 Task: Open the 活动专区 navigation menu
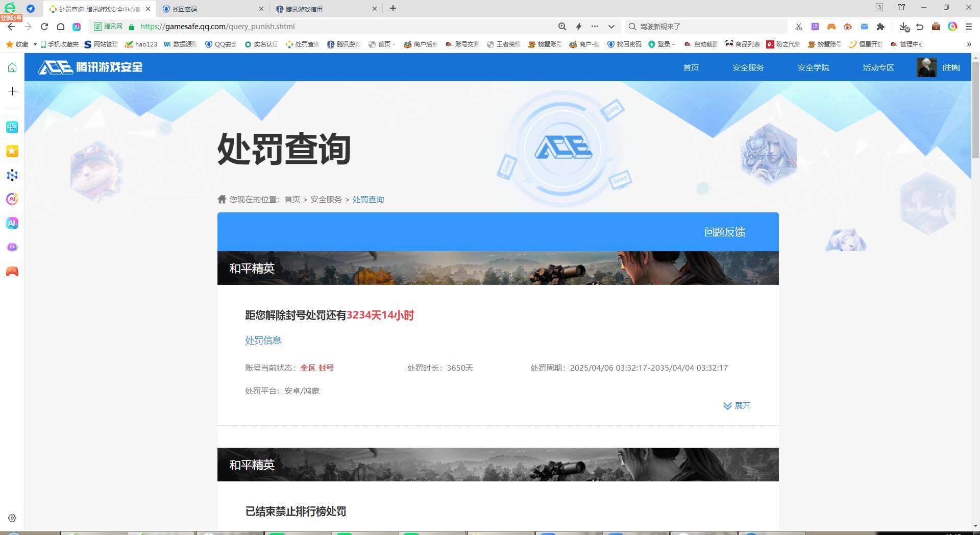878,67
